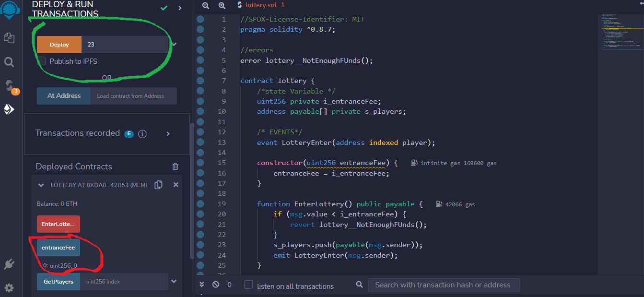Click 'error lottery__NotEnoughFUnds();' code line

[306, 60]
